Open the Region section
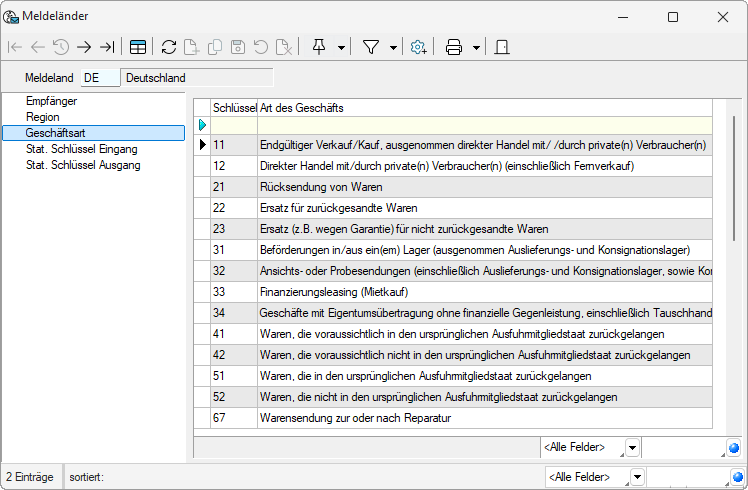Image resolution: width=748 pixels, height=490 pixels. click(x=43, y=117)
